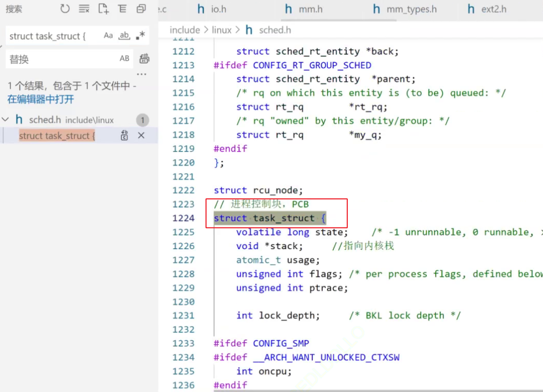Viewport: 543px width, 392px height.
Task: Click line number 1213
Action: 183,65
